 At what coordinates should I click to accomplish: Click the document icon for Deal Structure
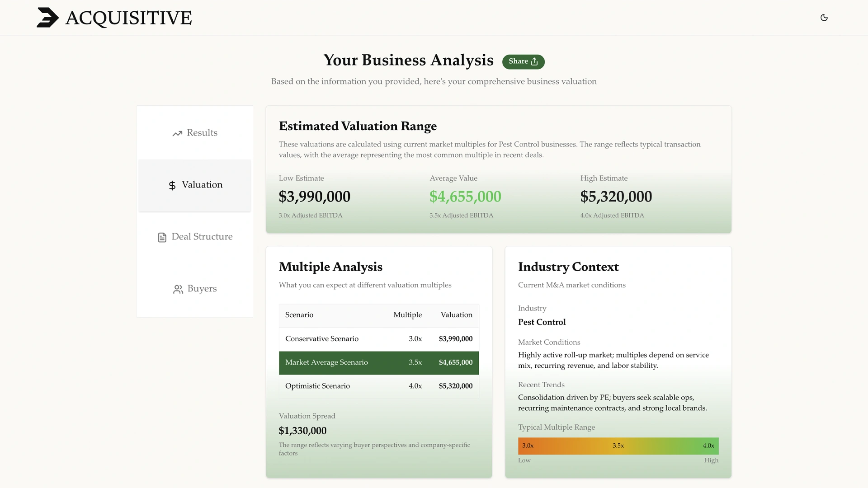(162, 237)
